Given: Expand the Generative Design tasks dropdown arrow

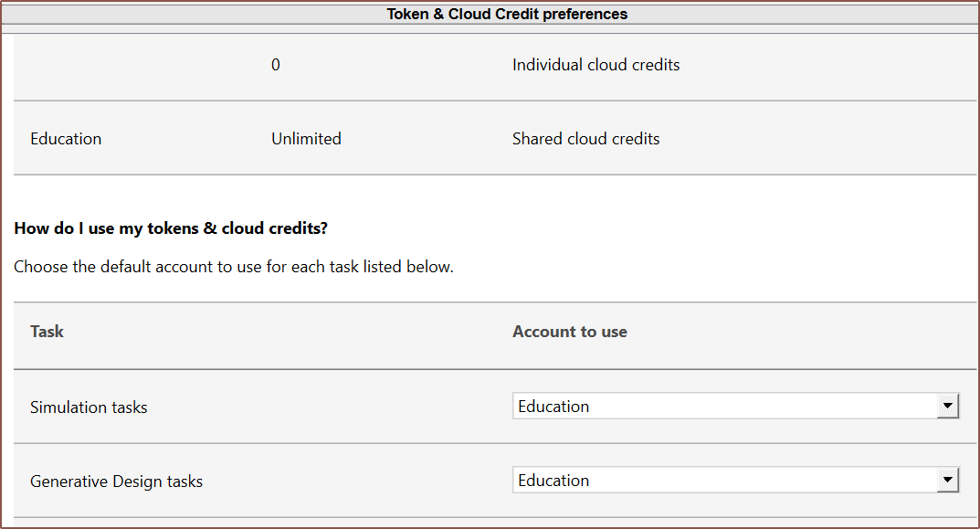Looking at the screenshot, I should point(948,481).
